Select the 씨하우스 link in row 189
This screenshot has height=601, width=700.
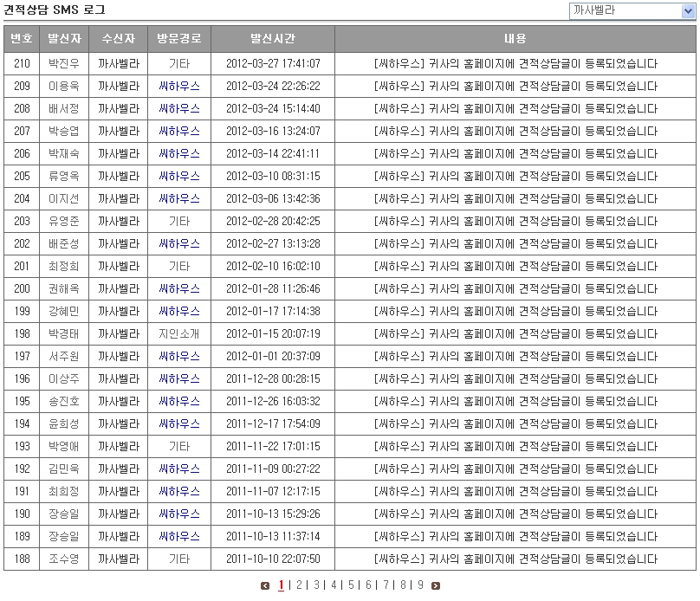179,536
